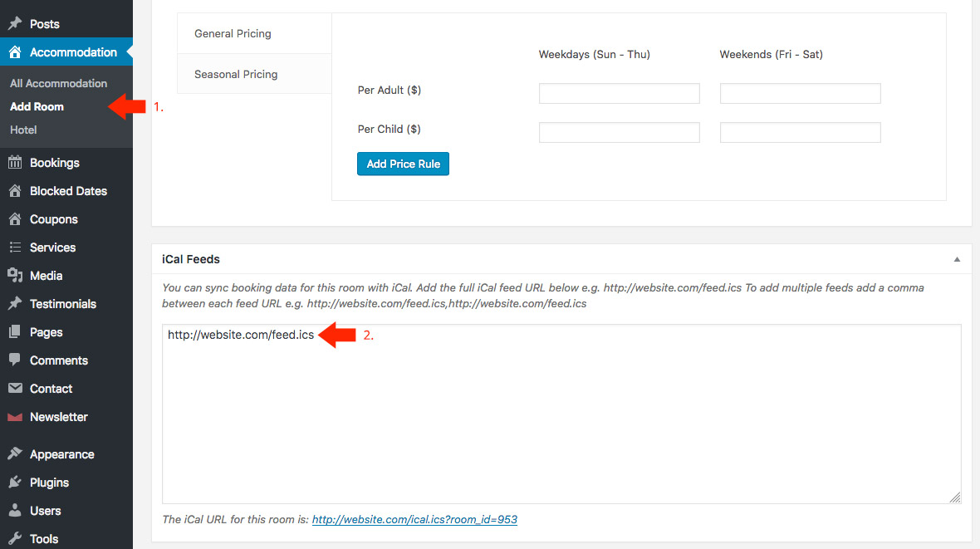
Task: Click the Plugins plug icon
Action: point(15,483)
